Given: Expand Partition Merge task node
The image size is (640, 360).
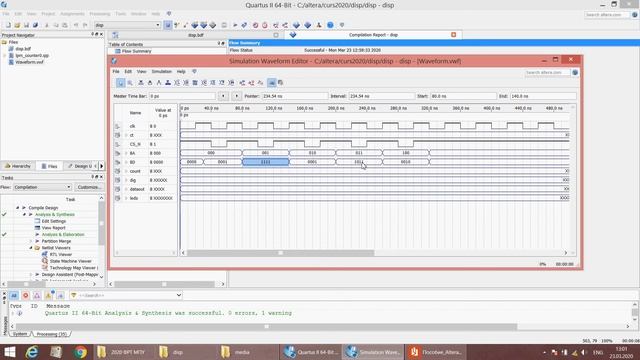Looking at the screenshot, I should click(x=31, y=241).
